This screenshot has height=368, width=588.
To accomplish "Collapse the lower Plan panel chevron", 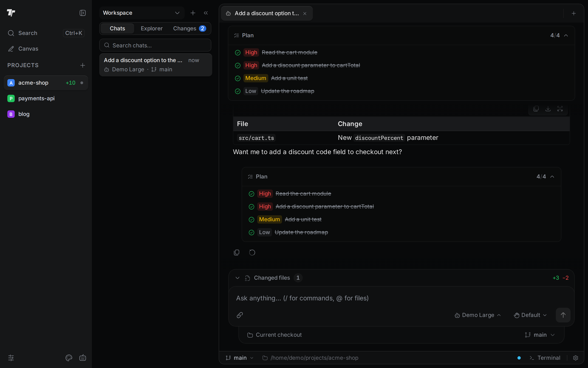I will point(552,177).
